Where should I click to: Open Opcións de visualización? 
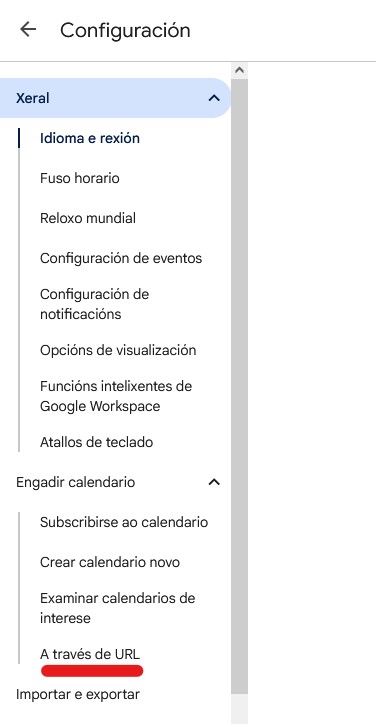pyautogui.click(x=118, y=350)
